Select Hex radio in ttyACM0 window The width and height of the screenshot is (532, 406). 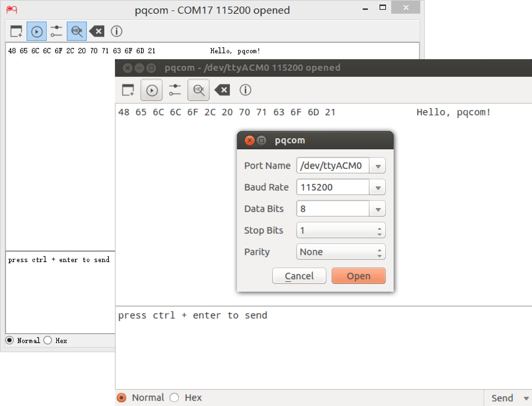tap(174, 398)
